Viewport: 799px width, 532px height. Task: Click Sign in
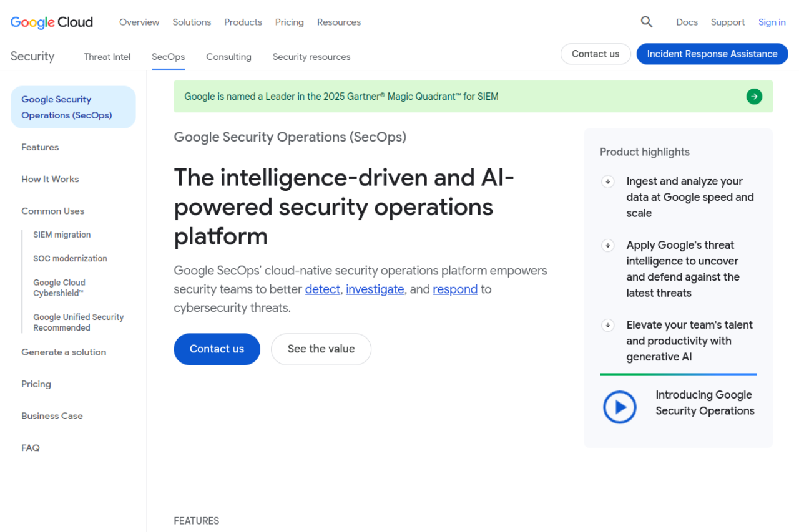click(x=772, y=22)
